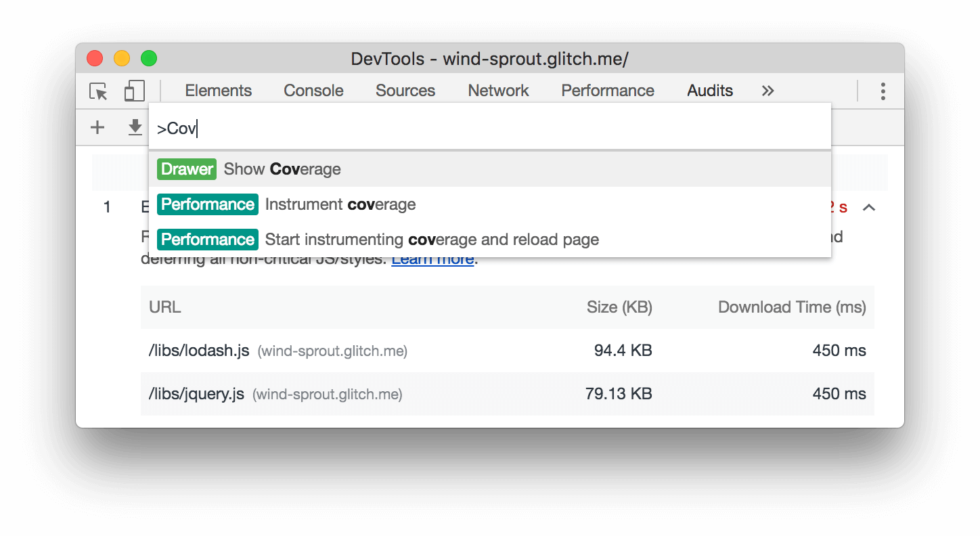The width and height of the screenshot is (980, 536).
Task: Select the Audits tab
Action: pos(710,91)
